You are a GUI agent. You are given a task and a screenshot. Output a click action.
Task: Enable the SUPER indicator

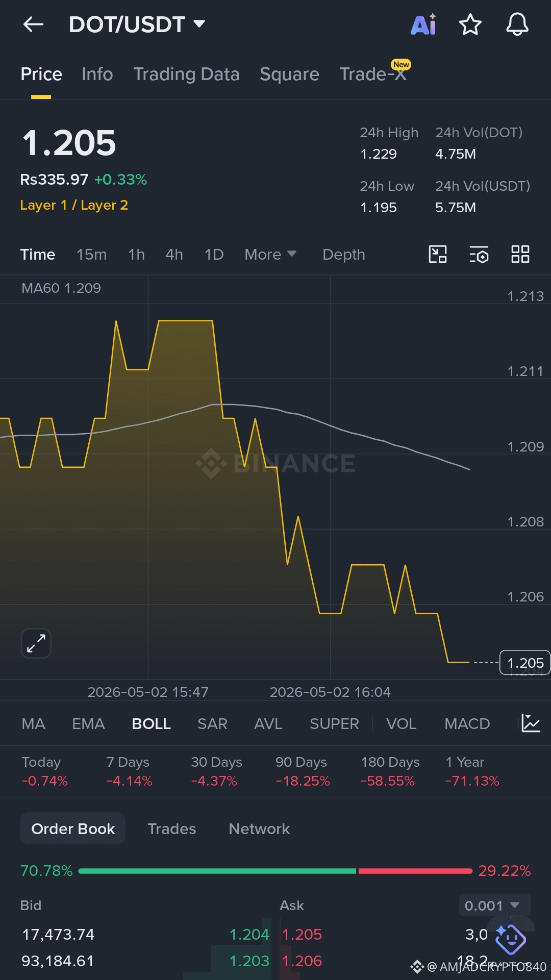click(x=334, y=723)
